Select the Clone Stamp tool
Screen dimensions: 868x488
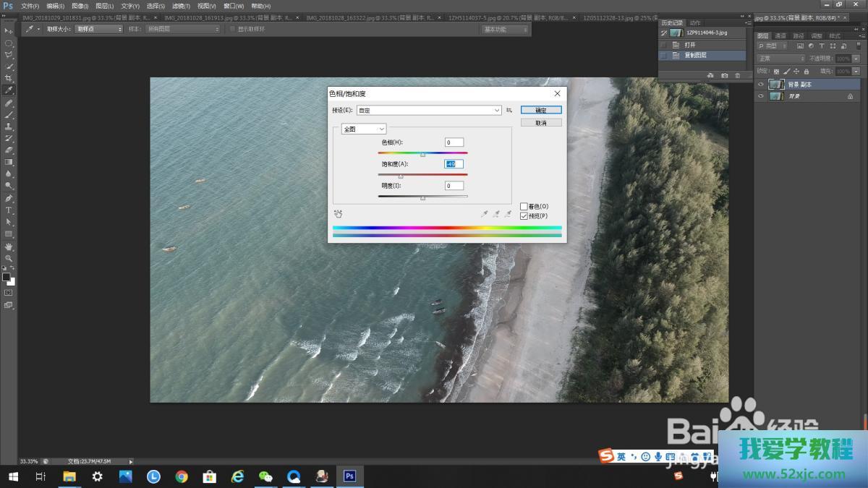pos(9,127)
